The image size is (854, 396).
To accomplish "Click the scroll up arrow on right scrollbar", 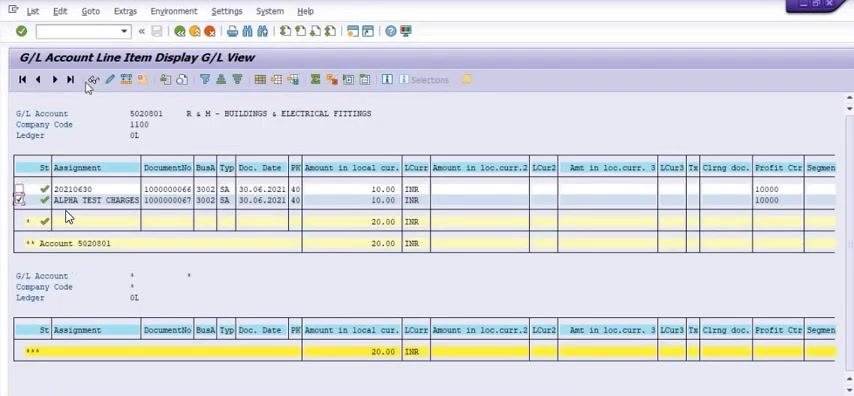I will (x=849, y=98).
